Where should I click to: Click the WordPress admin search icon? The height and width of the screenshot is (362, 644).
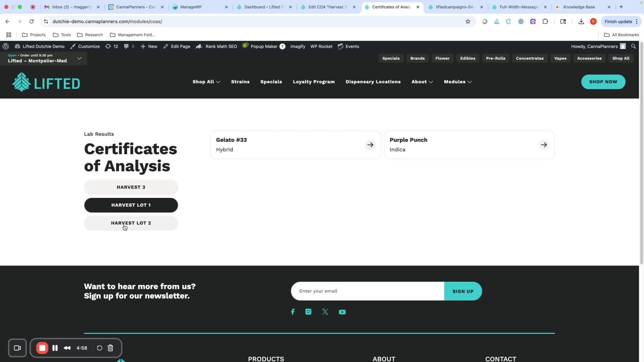click(633, 46)
